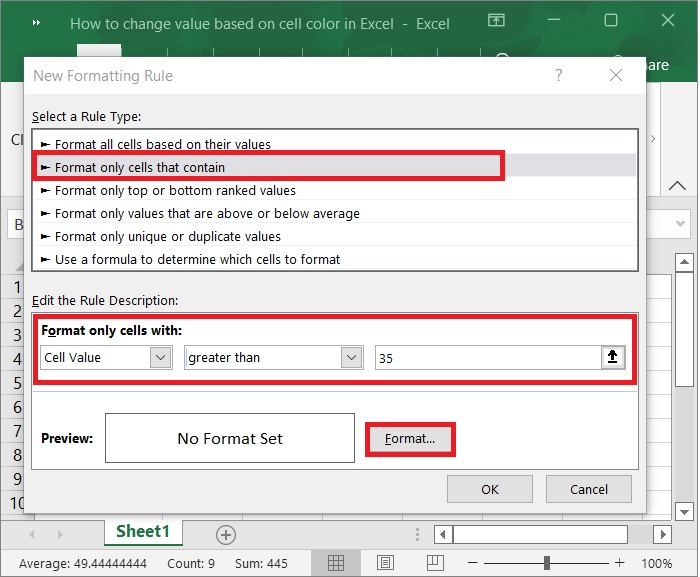This screenshot has width=700, height=577.
Task: Click the dialog help question mark
Action: tap(559, 75)
